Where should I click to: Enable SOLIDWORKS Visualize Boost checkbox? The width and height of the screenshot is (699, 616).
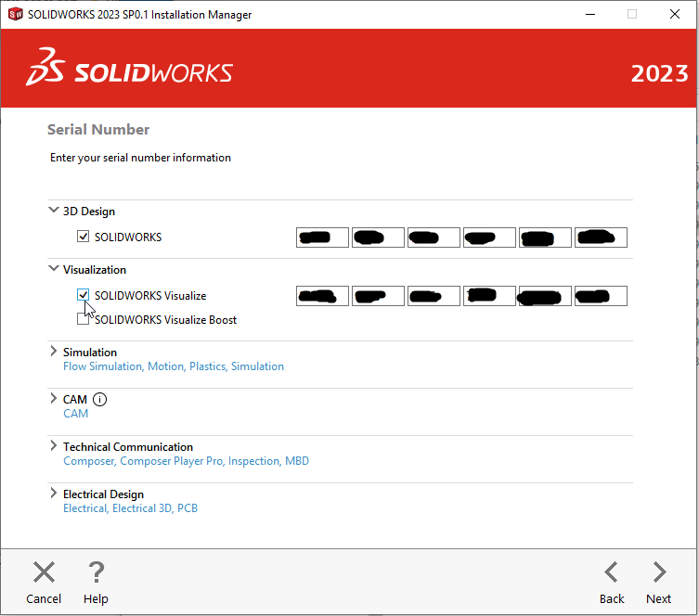pos(84,320)
